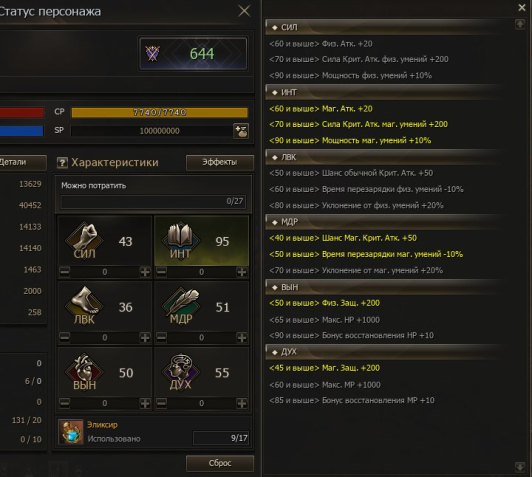Click the Эликсир potion icon
Image resolution: width=532 pixels, height=477 pixels.
(x=71, y=432)
